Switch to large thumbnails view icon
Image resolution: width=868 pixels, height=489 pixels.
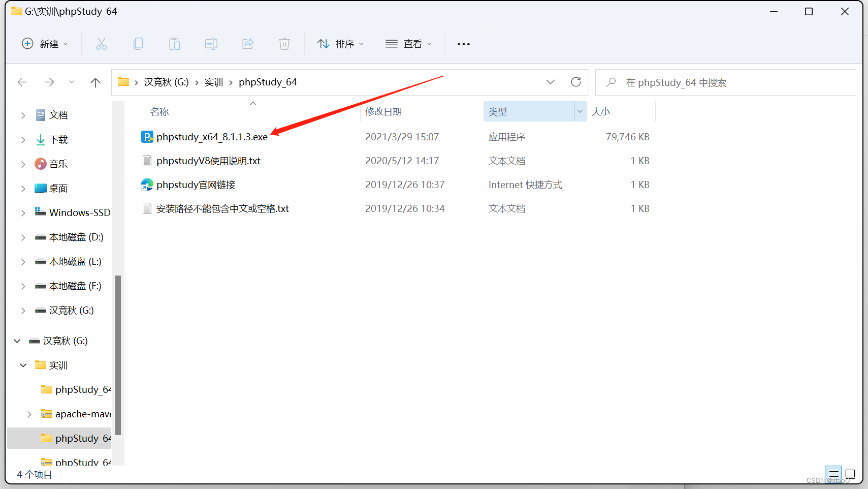click(x=850, y=474)
